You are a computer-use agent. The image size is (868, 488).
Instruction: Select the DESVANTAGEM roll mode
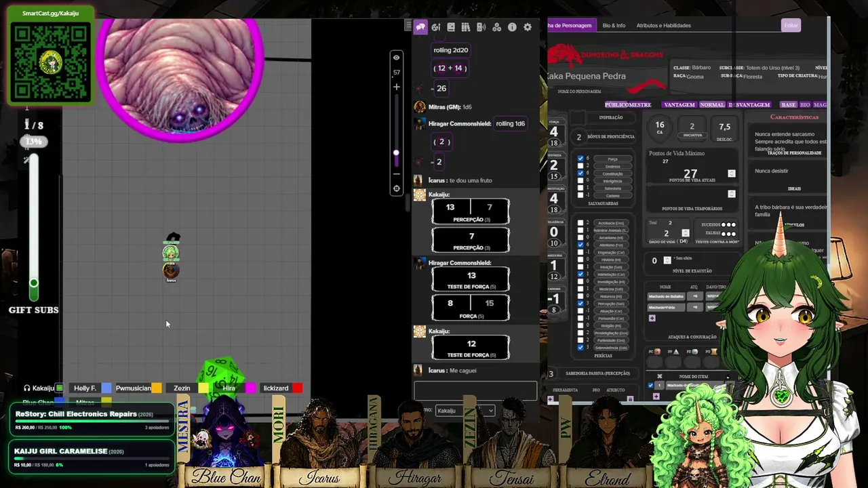(x=749, y=105)
